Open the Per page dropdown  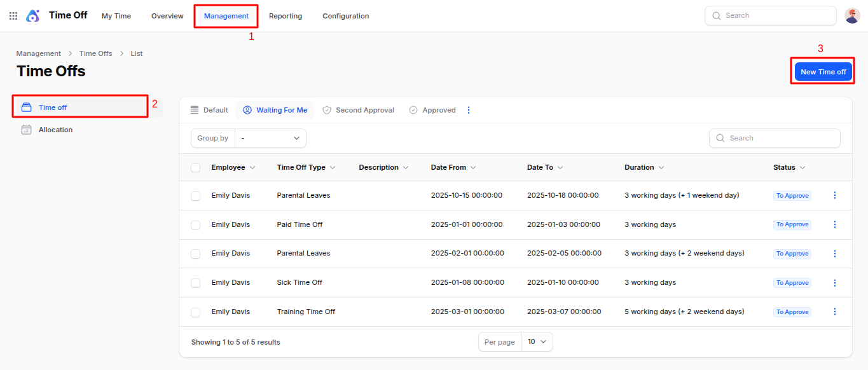tap(536, 342)
